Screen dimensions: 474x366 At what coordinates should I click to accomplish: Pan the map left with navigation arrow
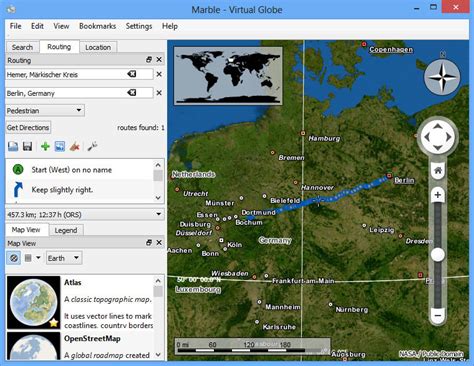point(427,137)
